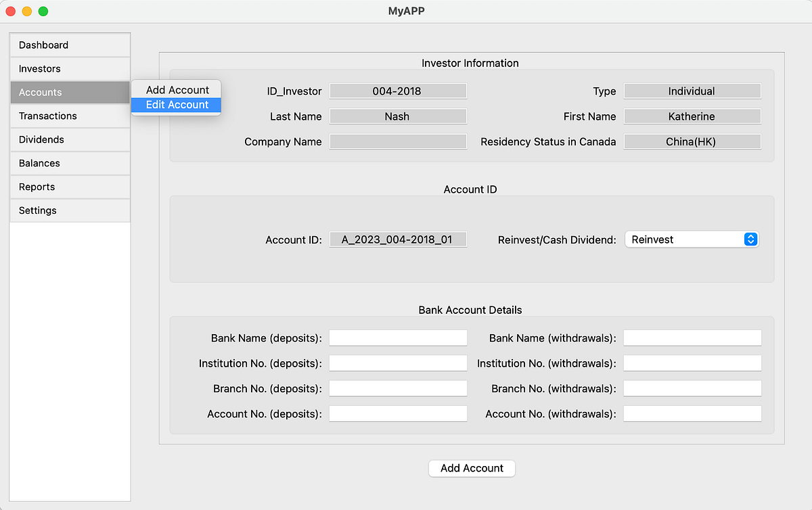The image size is (812, 510).
Task: Select the Branch No. (deposits) input box
Action: tap(398, 388)
